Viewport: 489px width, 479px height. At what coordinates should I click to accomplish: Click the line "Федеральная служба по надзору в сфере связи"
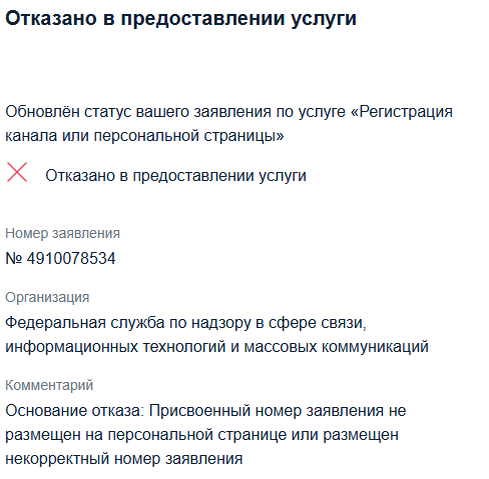[x=186, y=323]
